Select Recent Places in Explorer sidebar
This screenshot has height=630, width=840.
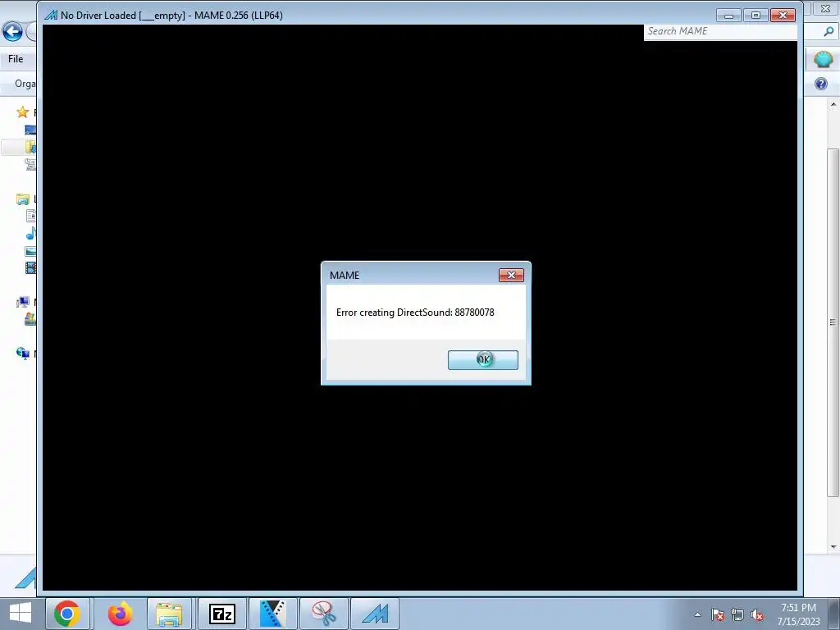pos(30,164)
